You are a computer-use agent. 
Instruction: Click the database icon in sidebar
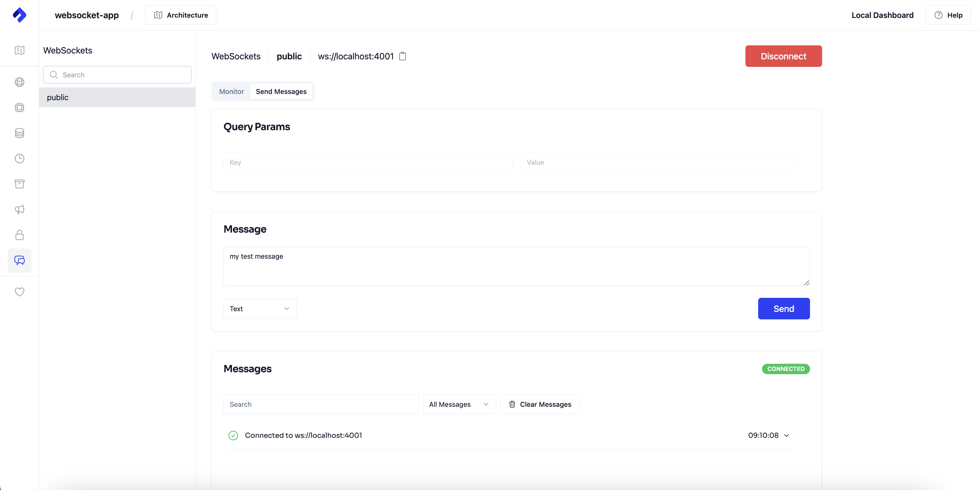(x=19, y=133)
